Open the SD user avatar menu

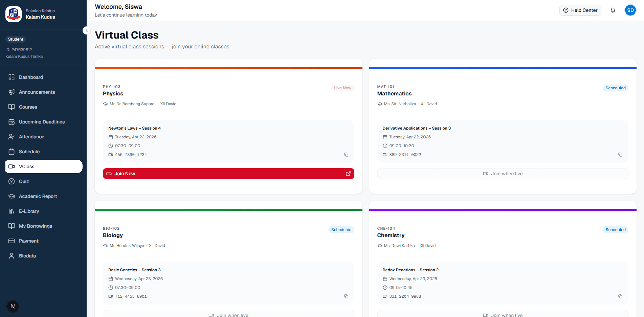[x=630, y=10]
